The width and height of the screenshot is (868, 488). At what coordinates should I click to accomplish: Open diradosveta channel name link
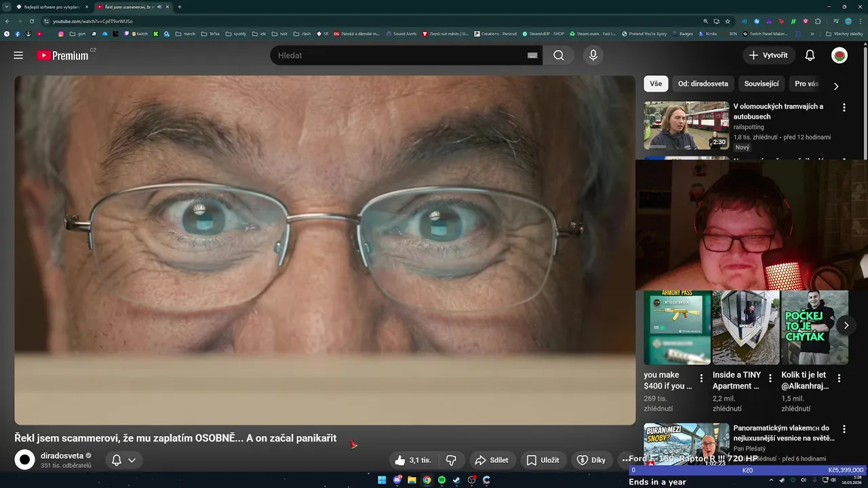pyautogui.click(x=62, y=455)
